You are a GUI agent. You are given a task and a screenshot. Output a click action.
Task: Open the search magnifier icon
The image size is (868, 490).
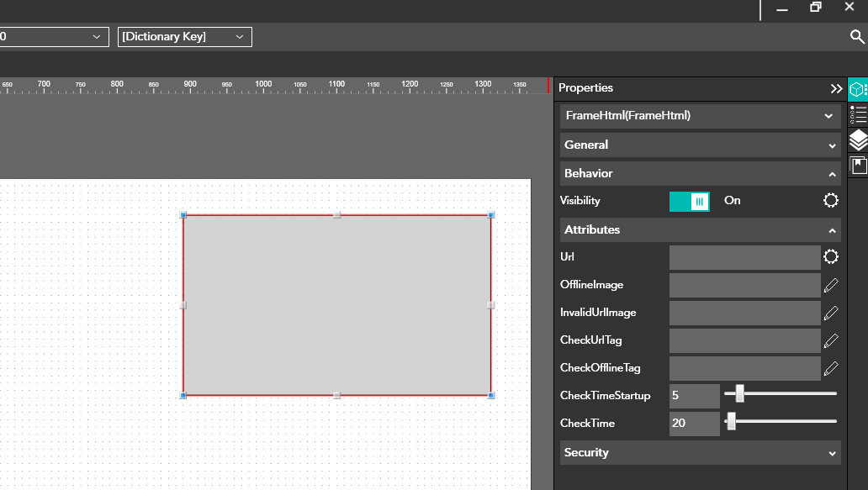pyautogui.click(x=857, y=37)
